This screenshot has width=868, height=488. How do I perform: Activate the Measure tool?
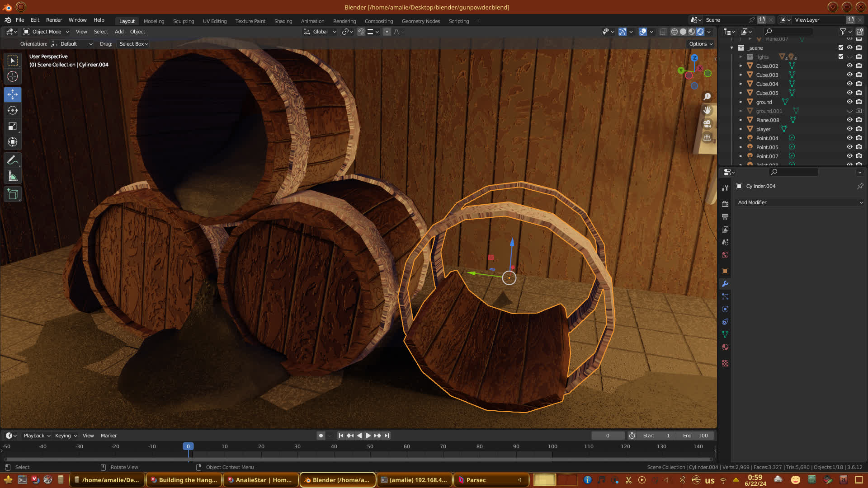tap(13, 177)
